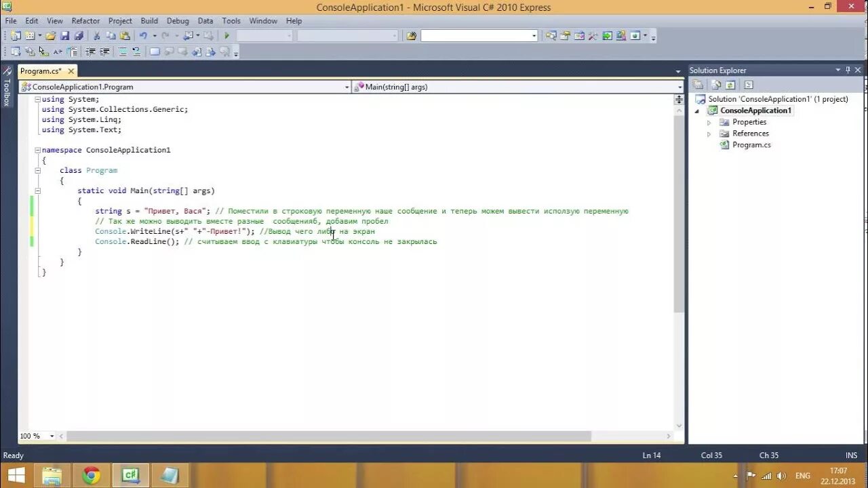Viewport: 868px width, 488px height.
Task: Open the Tools menu
Action: point(231,21)
